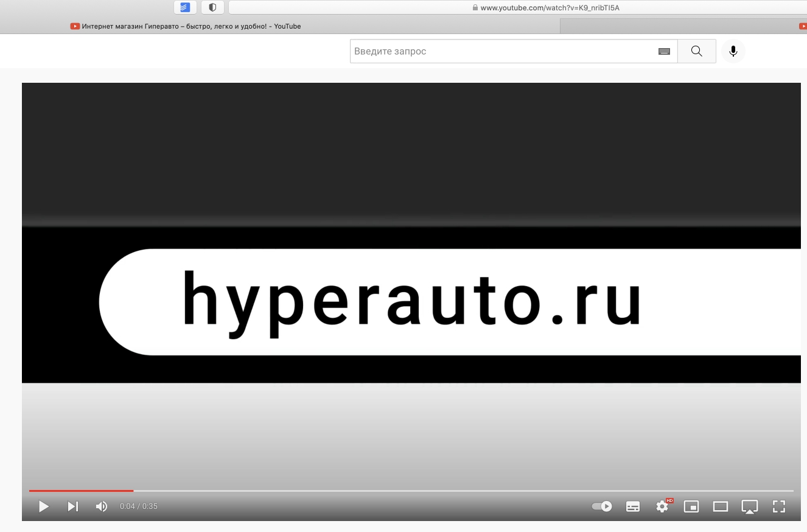The image size is (807, 532).
Task: Mute the video with the speaker icon
Action: 102,506
